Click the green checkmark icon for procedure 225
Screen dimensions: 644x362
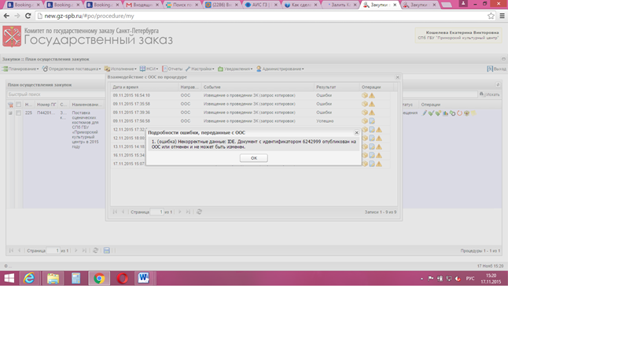[x=431, y=113]
